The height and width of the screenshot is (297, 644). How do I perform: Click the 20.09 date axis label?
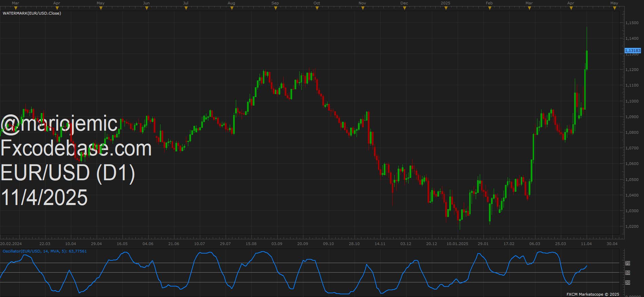(303, 244)
